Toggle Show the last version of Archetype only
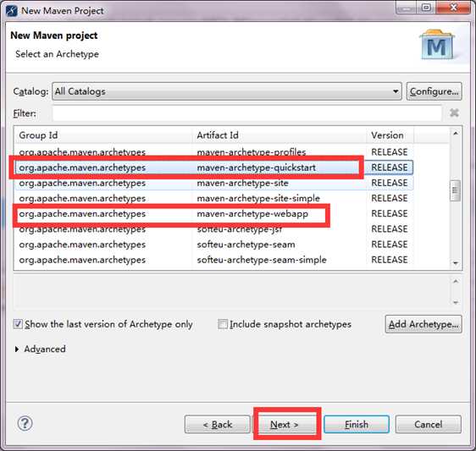 pos(18,324)
